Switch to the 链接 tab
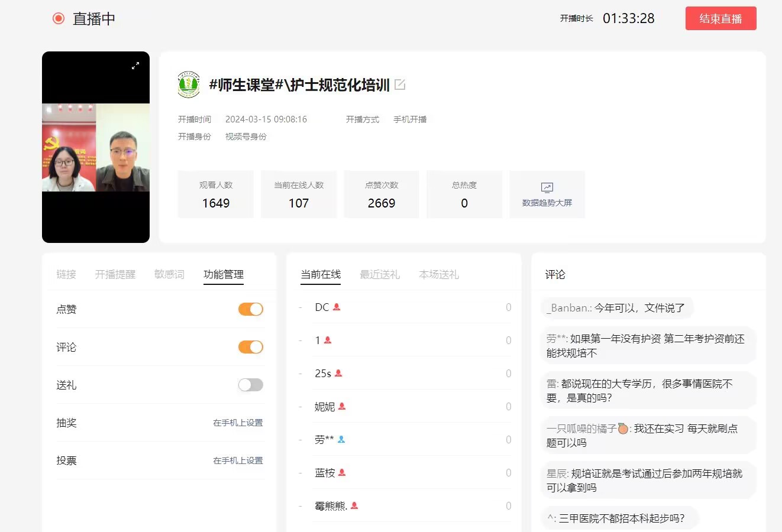 click(x=66, y=274)
